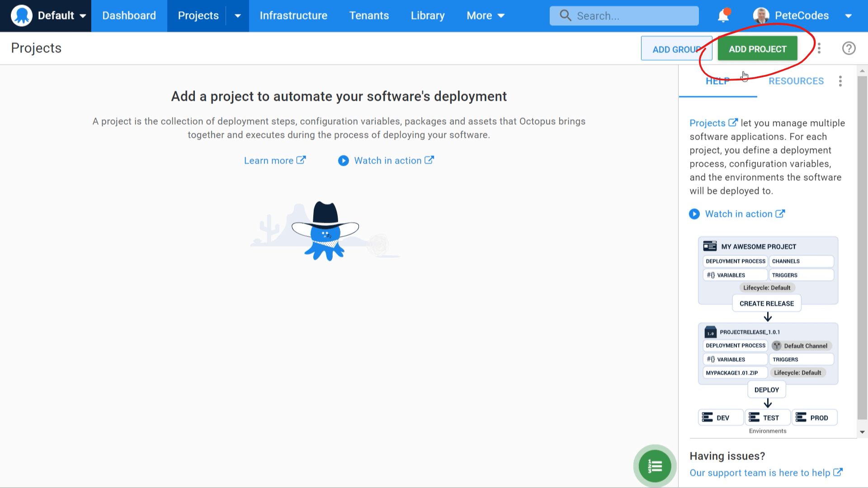Switch to the HELP tab
Image resolution: width=868 pixels, height=488 pixels.
click(x=717, y=81)
